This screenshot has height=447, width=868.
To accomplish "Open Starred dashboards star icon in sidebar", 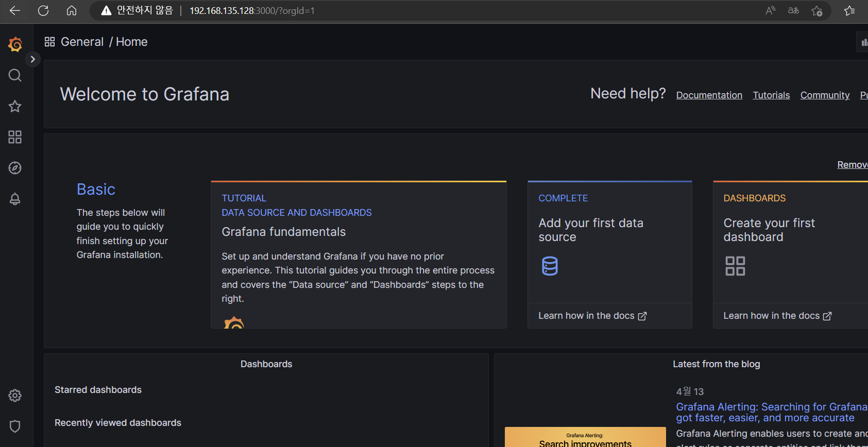I will [x=15, y=106].
